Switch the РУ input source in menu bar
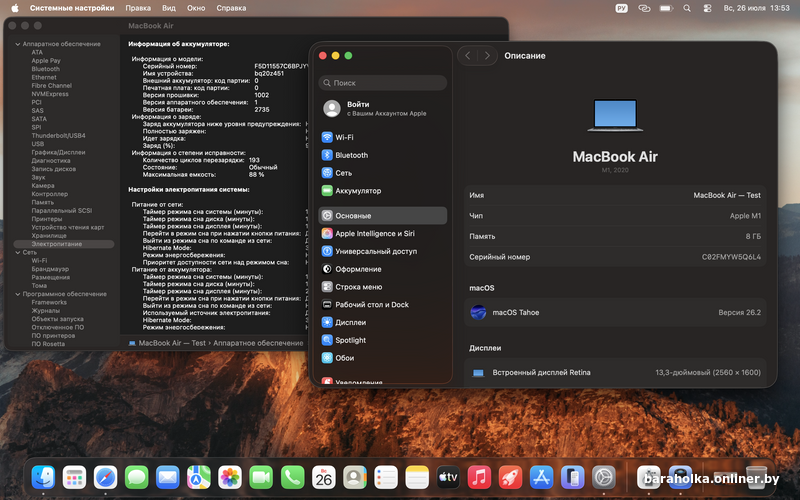 point(621,8)
